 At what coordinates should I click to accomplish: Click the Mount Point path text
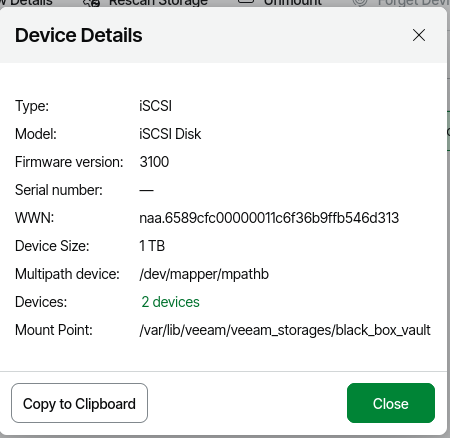coord(285,330)
